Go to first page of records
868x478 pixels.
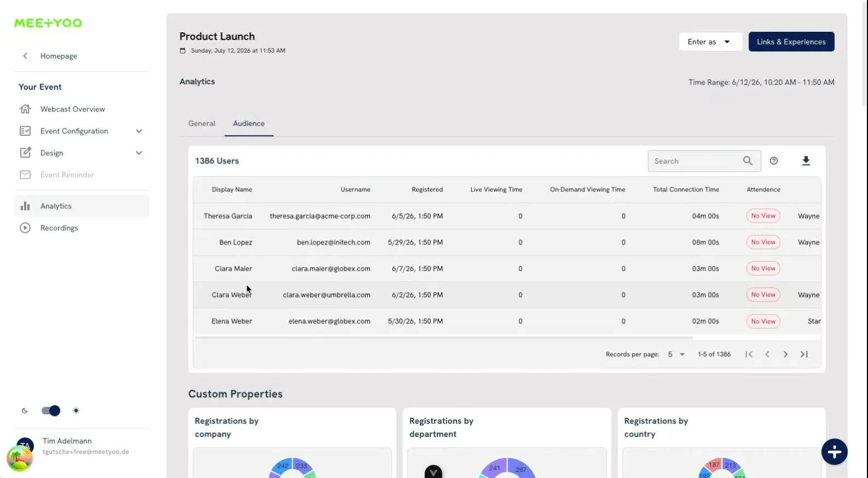click(x=749, y=354)
